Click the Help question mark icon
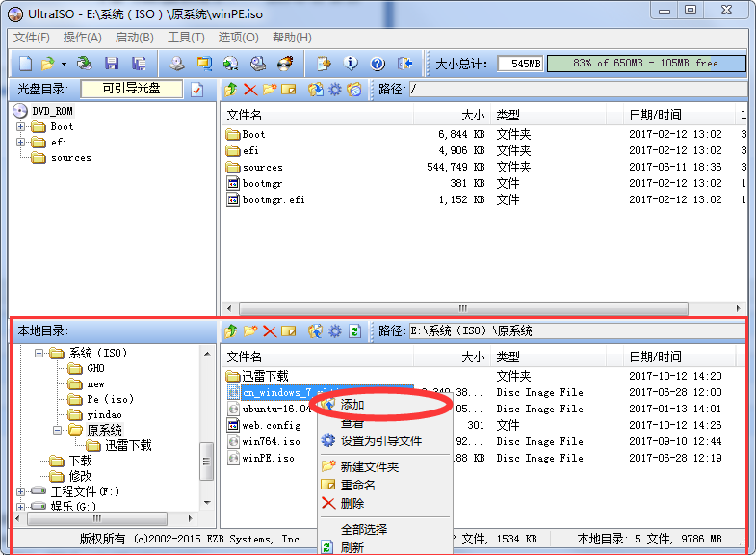756x555 pixels. [x=378, y=64]
